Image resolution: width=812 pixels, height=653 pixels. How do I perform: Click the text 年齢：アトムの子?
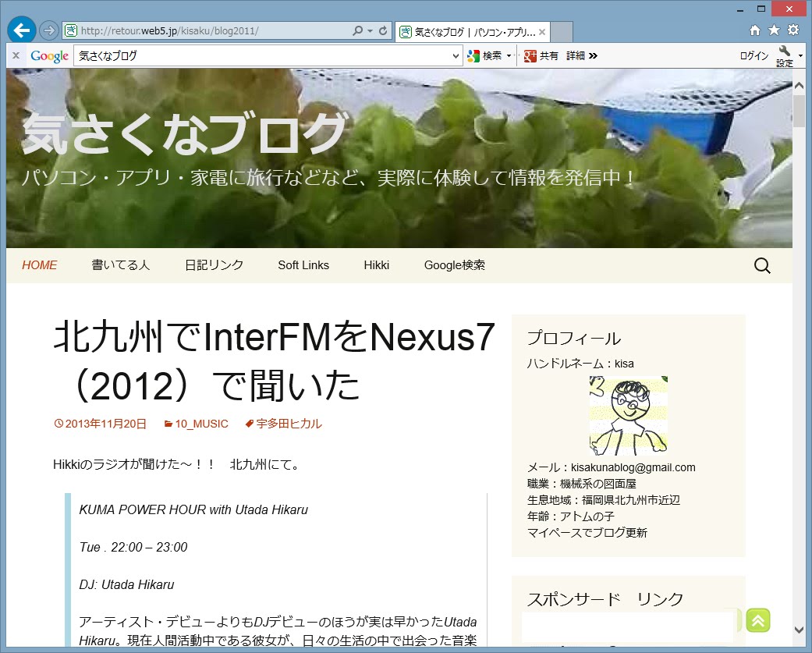tap(571, 516)
